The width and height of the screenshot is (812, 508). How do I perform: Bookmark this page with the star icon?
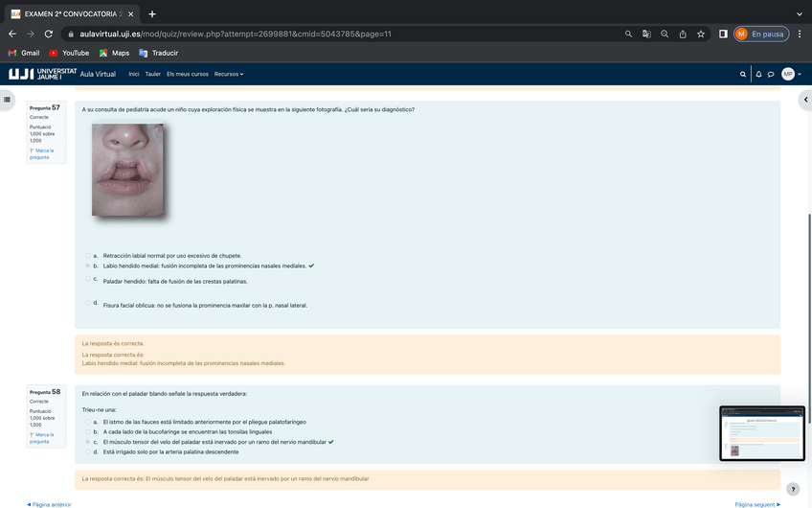coord(701,34)
